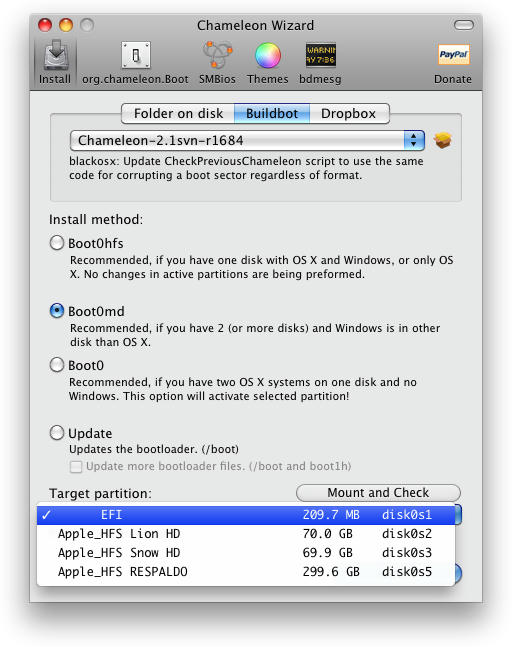Switch to Folder on disk tab
This screenshot has width=512, height=647.
pos(178,113)
